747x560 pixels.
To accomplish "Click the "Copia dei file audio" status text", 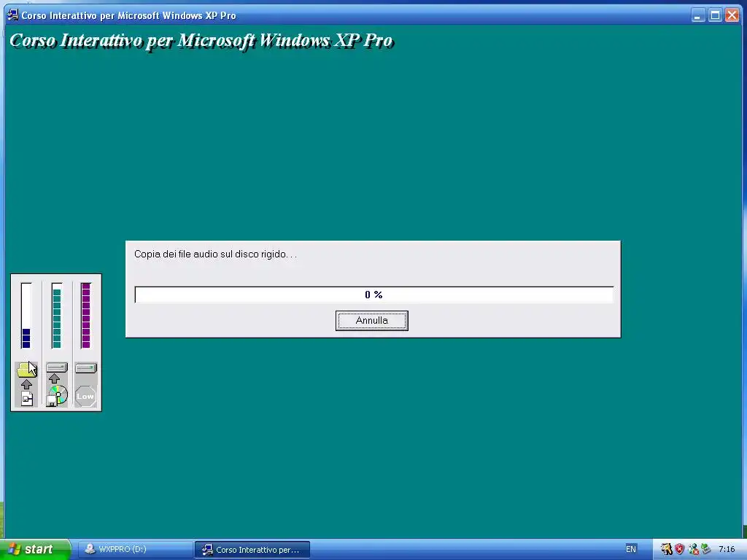I will (215, 254).
